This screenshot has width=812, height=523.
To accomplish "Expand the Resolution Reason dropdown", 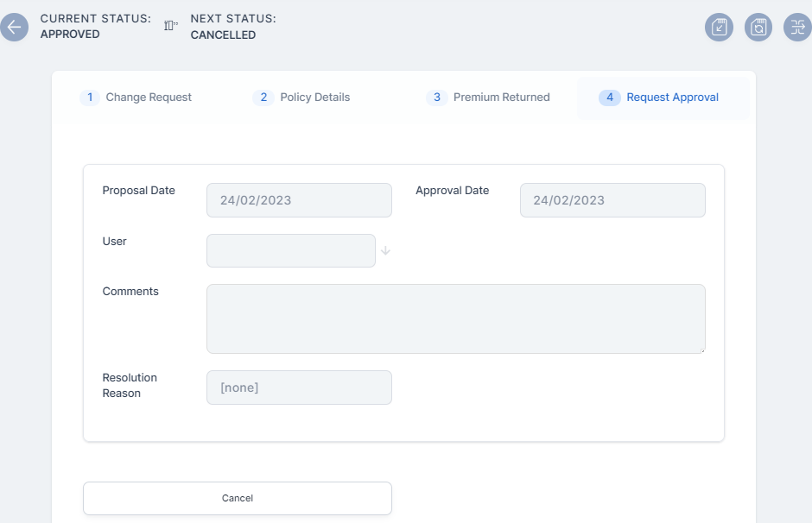I will pos(299,388).
